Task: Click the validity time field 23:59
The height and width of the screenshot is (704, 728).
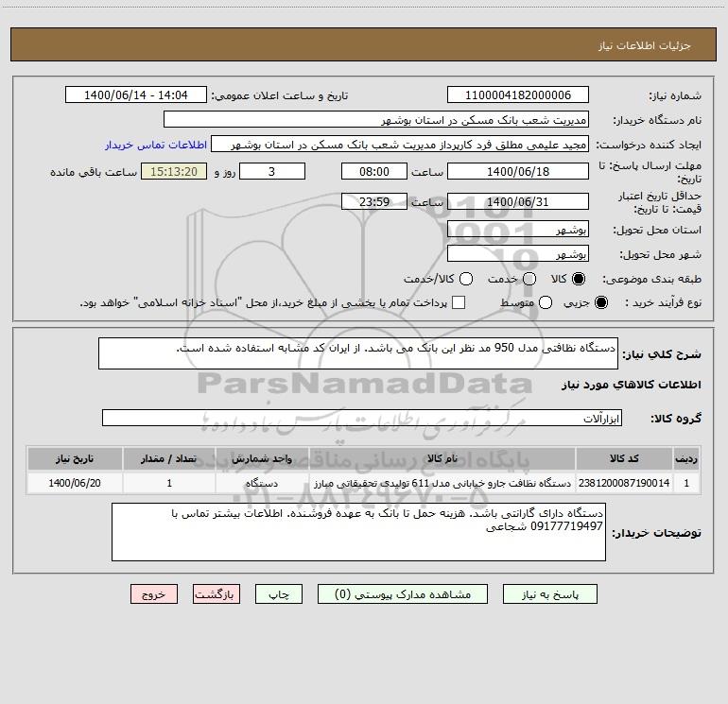Action: click(x=374, y=201)
